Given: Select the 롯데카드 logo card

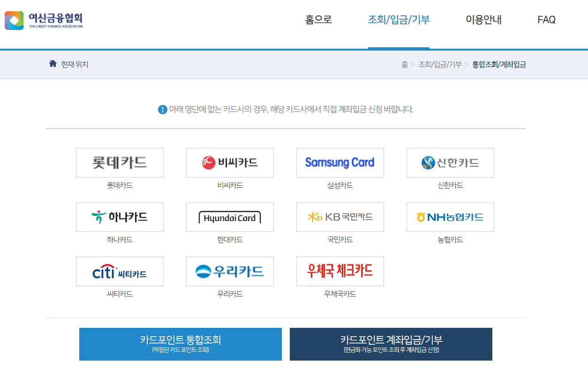Looking at the screenshot, I should (120, 163).
